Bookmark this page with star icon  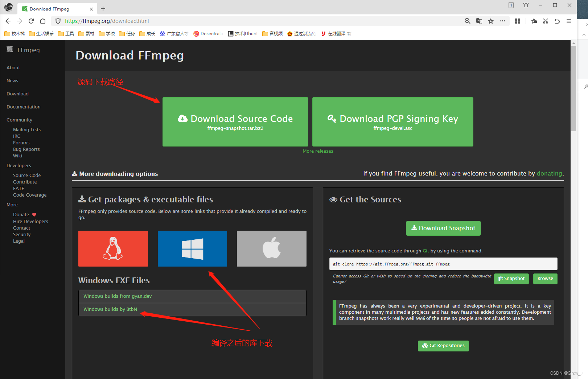491,21
